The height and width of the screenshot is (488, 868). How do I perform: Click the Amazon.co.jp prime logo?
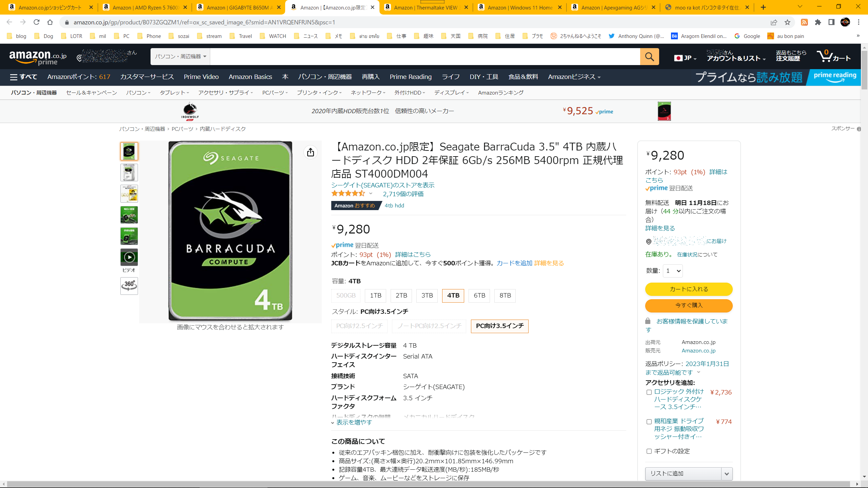[38, 57]
